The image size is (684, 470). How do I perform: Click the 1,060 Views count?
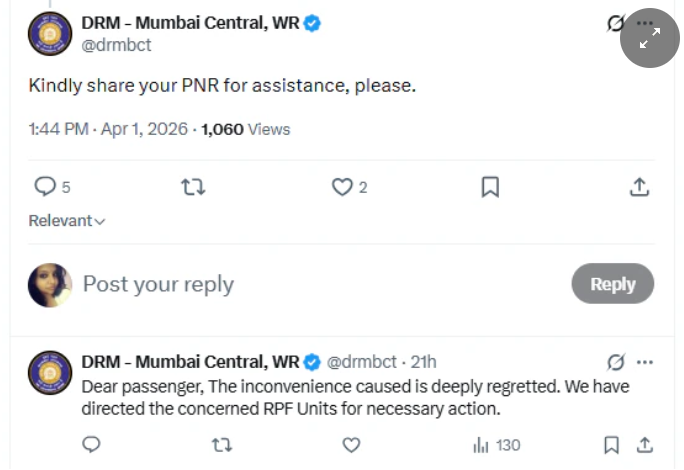click(x=245, y=129)
